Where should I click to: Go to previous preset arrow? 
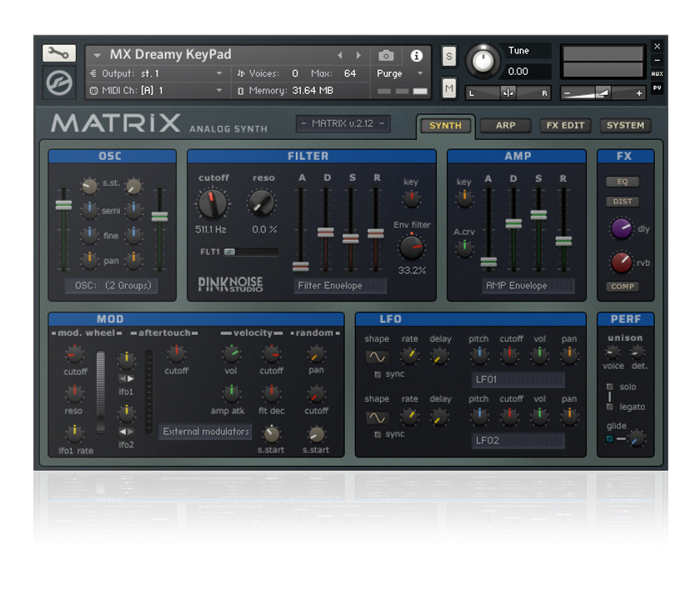pyautogui.click(x=340, y=55)
